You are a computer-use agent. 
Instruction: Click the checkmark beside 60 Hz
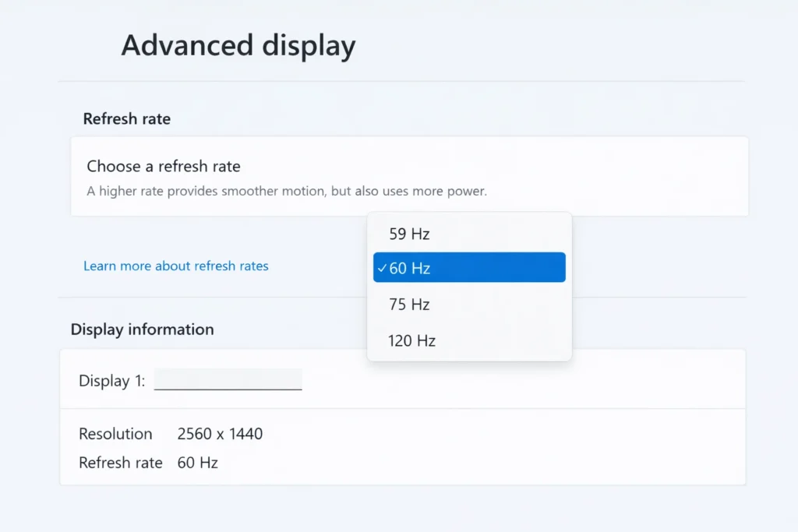point(381,267)
